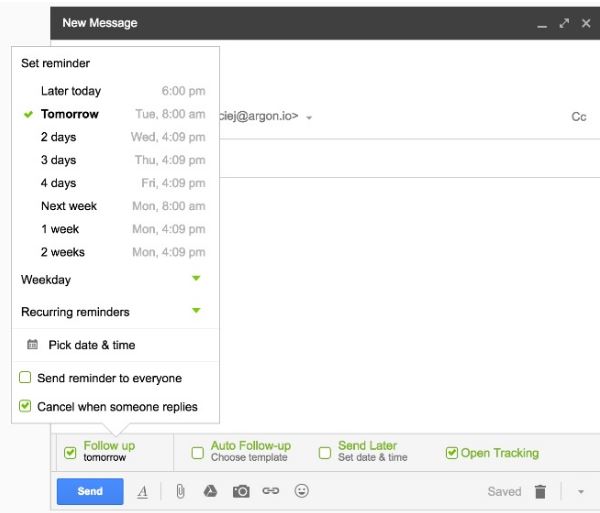Open the emoji smiley picker
The width and height of the screenshot is (600, 513).
[301, 491]
